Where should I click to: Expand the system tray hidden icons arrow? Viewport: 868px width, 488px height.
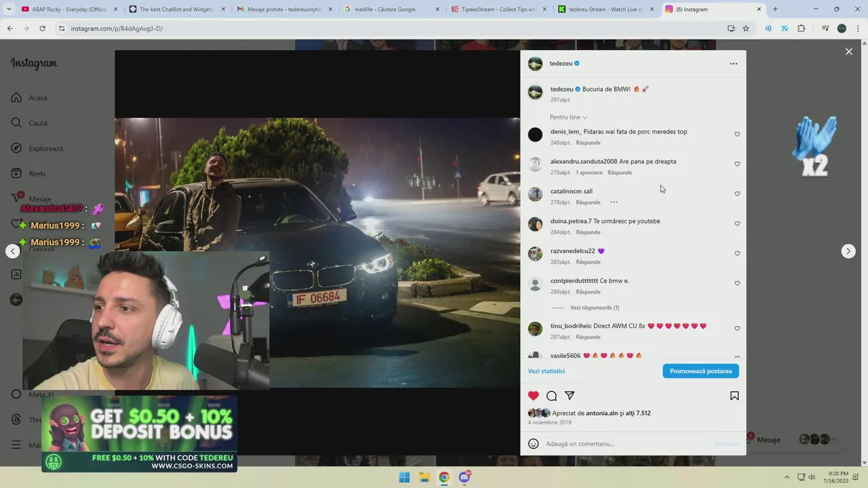(787, 477)
